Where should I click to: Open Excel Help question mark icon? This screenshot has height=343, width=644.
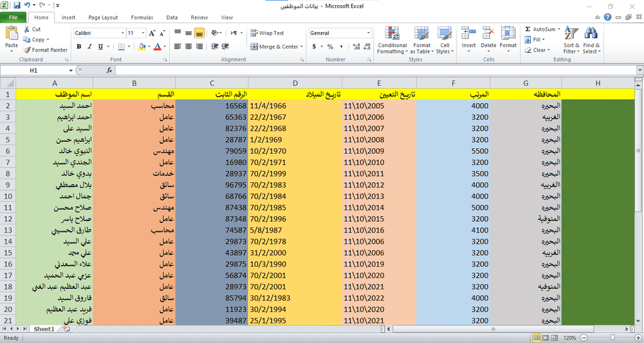click(x=608, y=17)
